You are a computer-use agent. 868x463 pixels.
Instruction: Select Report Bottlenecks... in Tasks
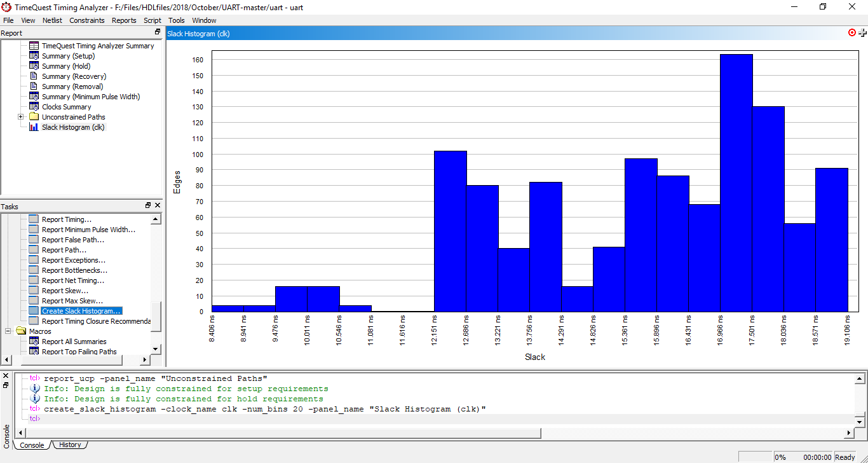(x=74, y=270)
